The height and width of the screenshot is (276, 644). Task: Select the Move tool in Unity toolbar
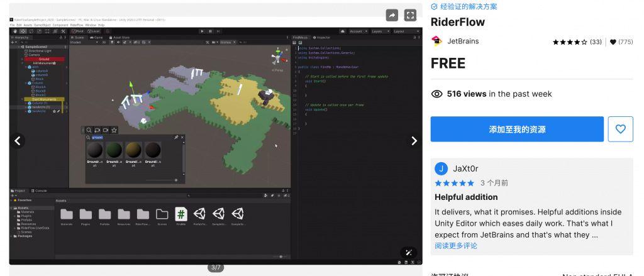(x=23, y=31)
